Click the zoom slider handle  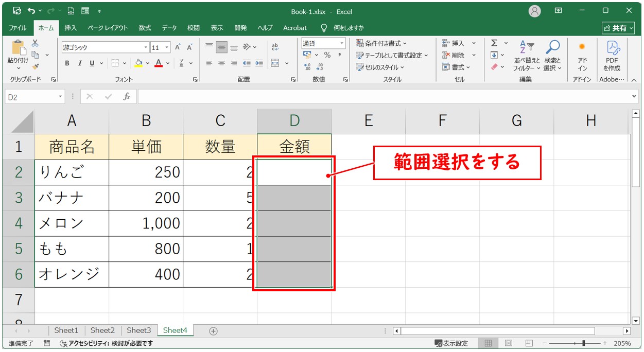coord(583,343)
